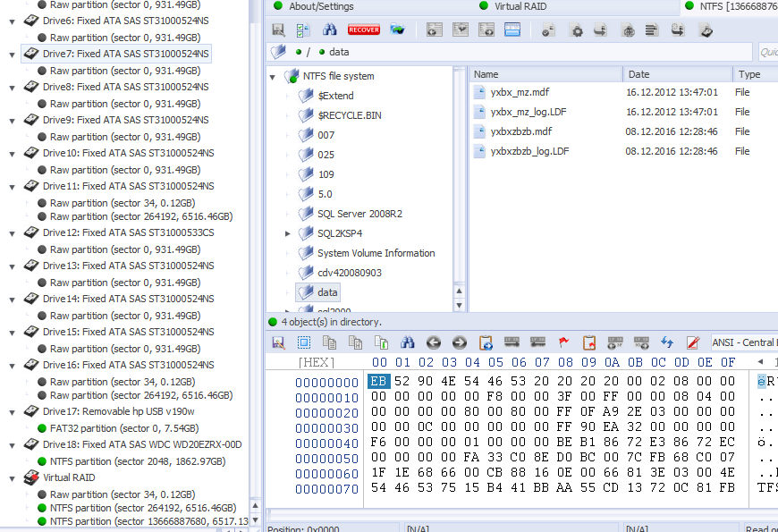The width and height of the screenshot is (778, 532).
Task: Expand the SQL2KSP4 folder
Action: 288,233
